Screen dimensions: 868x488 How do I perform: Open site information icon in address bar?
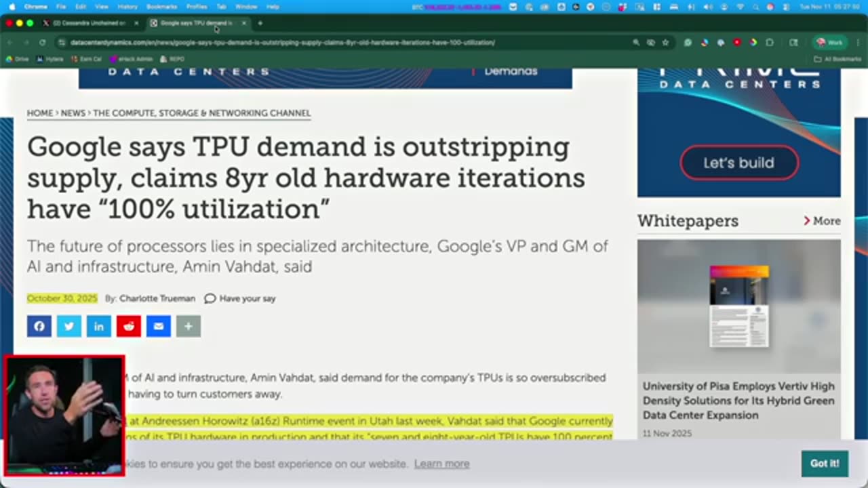point(62,42)
